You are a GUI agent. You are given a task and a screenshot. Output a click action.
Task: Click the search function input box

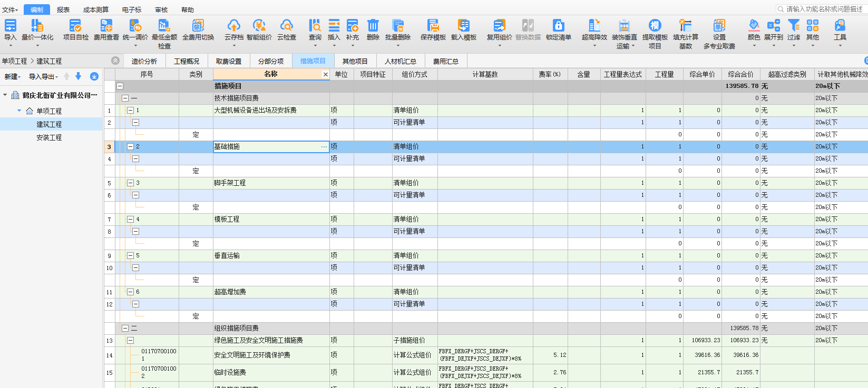coord(822,9)
